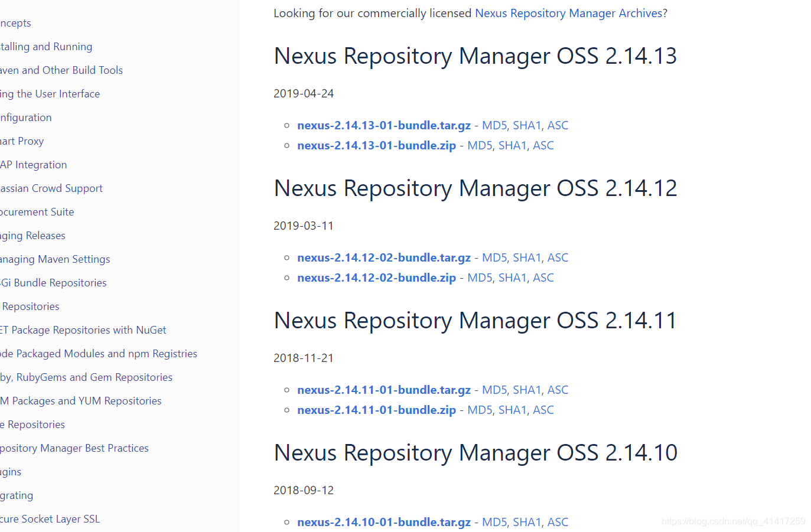The width and height of the screenshot is (811, 532).
Task: Open SHA1 for nexus-2.14.12-02-bundle.zip
Action: [x=513, y=278]
